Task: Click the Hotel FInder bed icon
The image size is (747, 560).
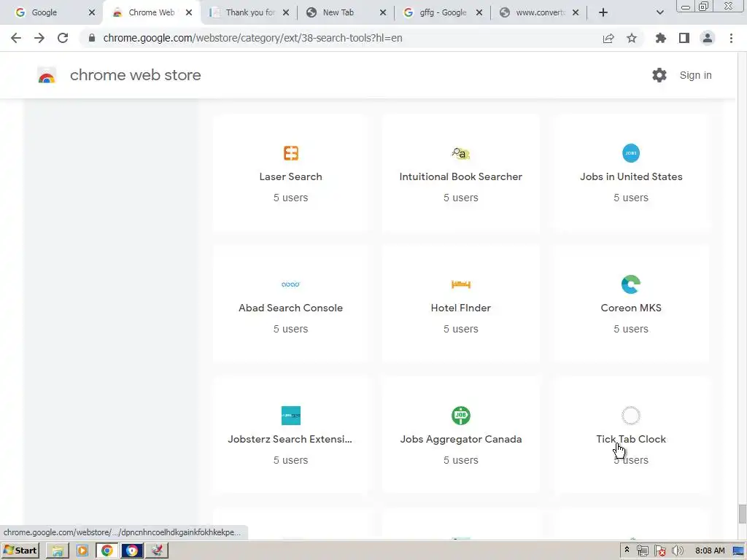Action: [x=461, y=284]
